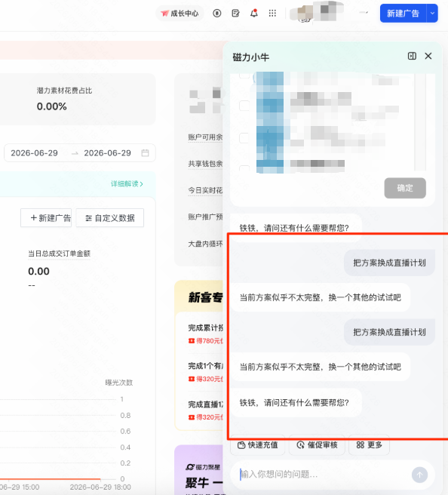Open the edit note icon in header
The height and width of the screenshot is (495, 448).
235,14
